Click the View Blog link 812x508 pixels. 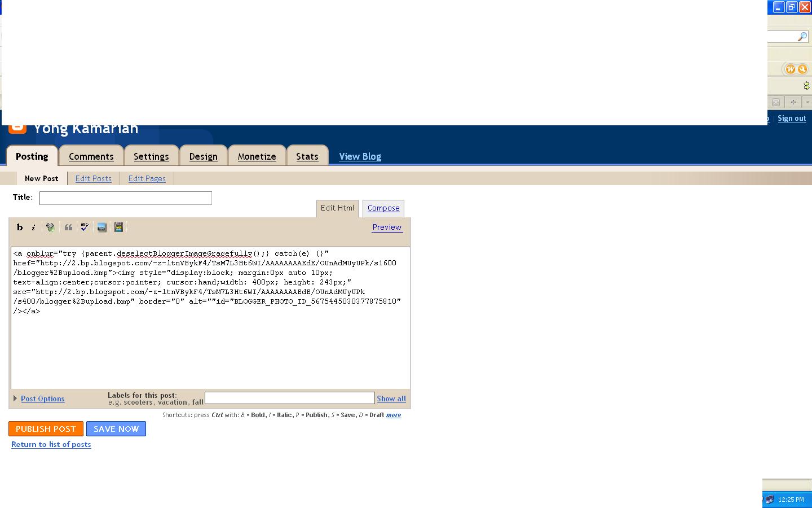tap(360, 156)
